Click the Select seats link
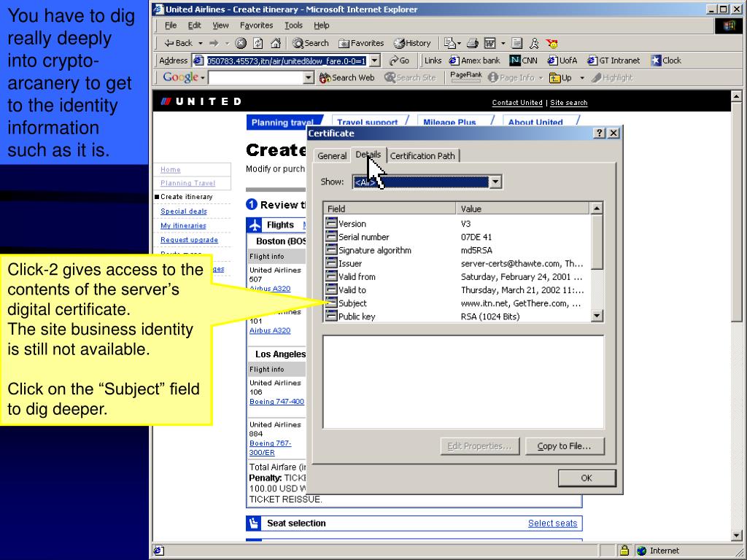The height and width of the screenshot is (560, 747). coord(553,524)
